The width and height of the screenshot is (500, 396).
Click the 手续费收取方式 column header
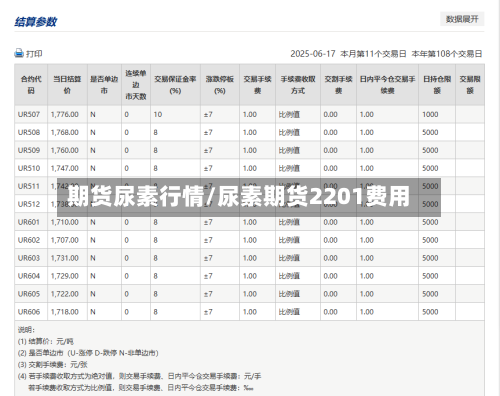(x=298, y=85)
